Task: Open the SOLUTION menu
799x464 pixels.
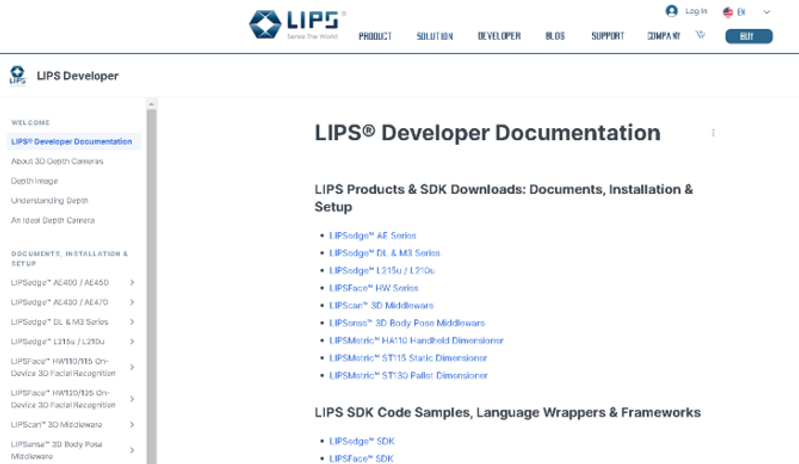Action: 435,36
